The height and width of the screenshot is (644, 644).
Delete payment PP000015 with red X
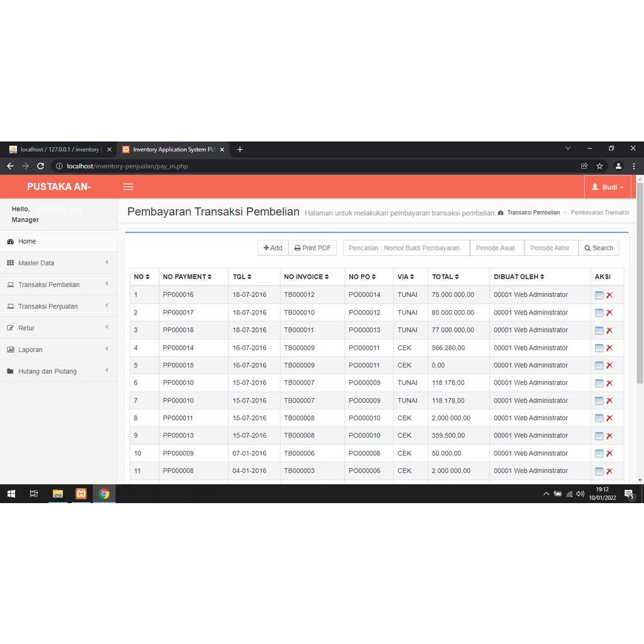click(609, 365)
